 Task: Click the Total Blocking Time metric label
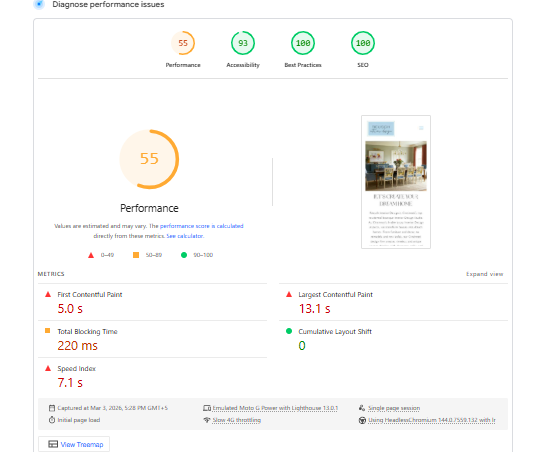[x=87, y=332]
